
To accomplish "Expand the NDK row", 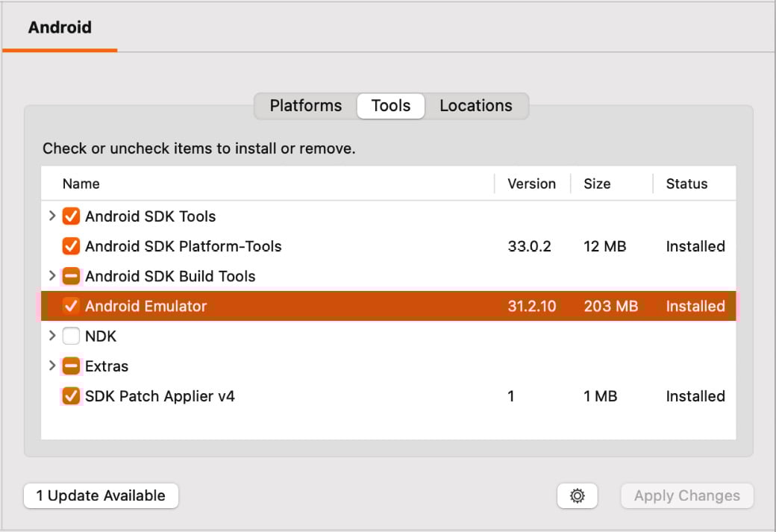I will pos(52,336).
